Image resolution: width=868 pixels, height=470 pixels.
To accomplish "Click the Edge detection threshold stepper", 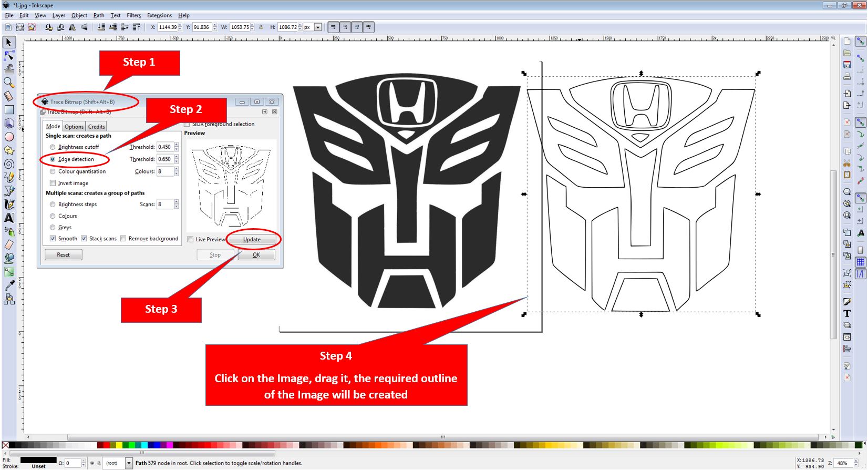I will [x=177, y=159].
